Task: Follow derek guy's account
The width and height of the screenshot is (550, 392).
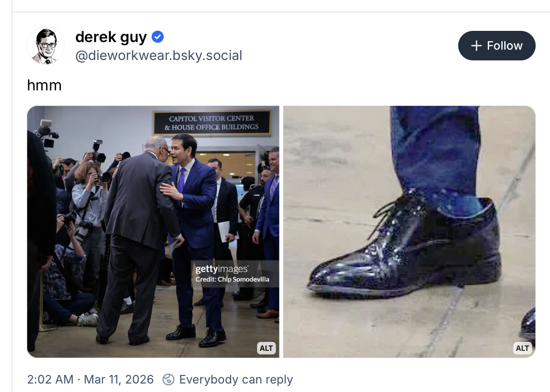Action: [x=496, y=46]
